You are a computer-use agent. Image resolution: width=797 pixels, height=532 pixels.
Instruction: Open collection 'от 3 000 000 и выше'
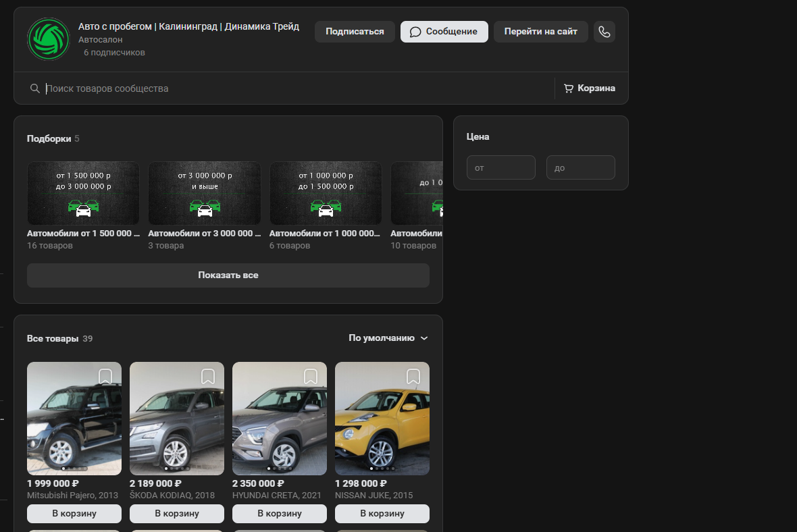(x=205, y=193)
